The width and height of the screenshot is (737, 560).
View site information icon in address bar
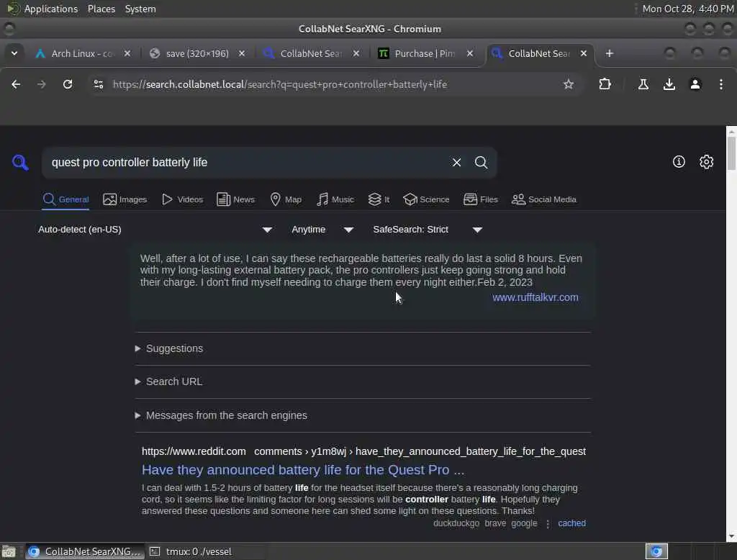pos(98,84)
